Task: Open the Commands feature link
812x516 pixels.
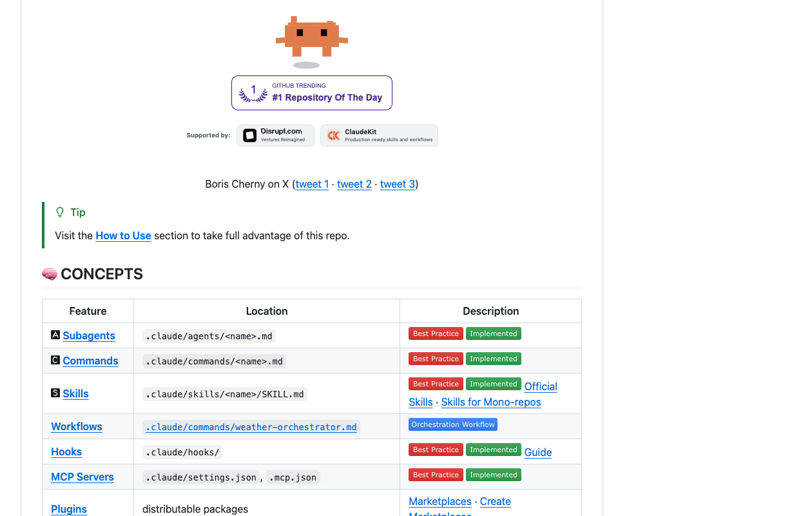Action: pos(90,361)
